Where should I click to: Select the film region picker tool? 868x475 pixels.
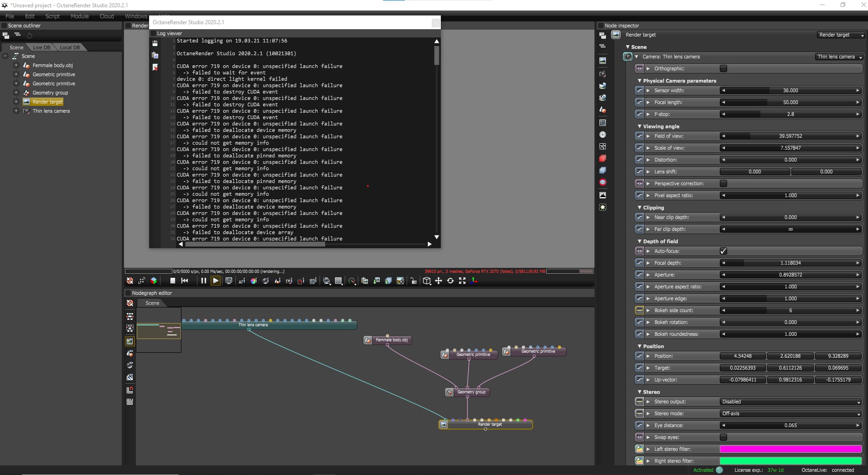[x=313, y=281]
